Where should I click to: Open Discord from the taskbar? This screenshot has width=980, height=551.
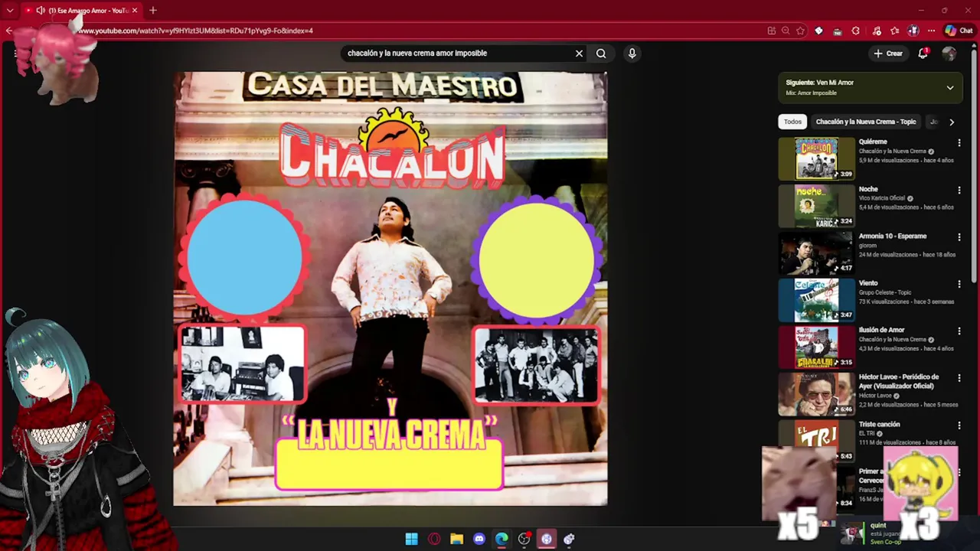(x=479, y=539)
